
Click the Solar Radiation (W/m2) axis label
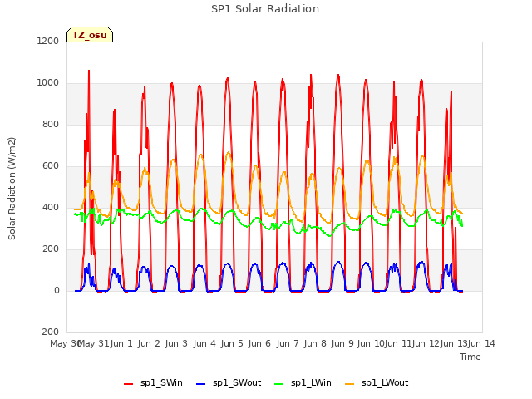(12, 189)
